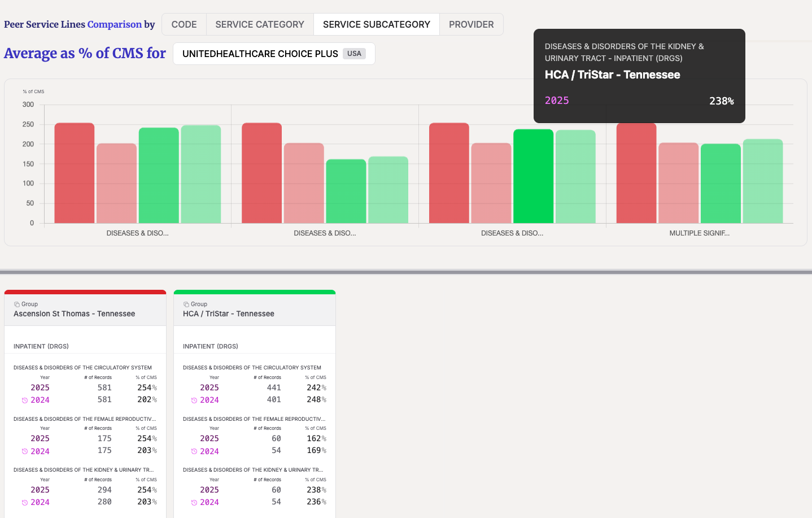Switch to the PROVIDER tab

point(472,24)
